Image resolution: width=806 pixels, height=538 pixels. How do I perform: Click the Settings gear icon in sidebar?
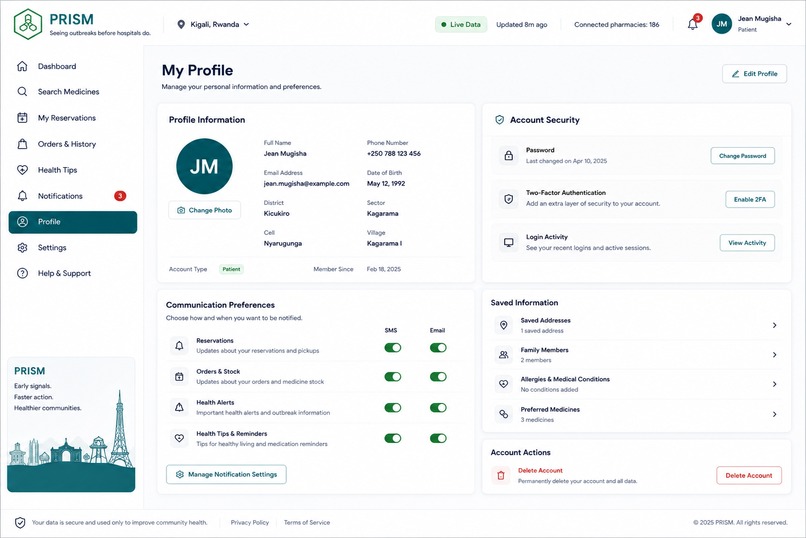pos(22,248)
